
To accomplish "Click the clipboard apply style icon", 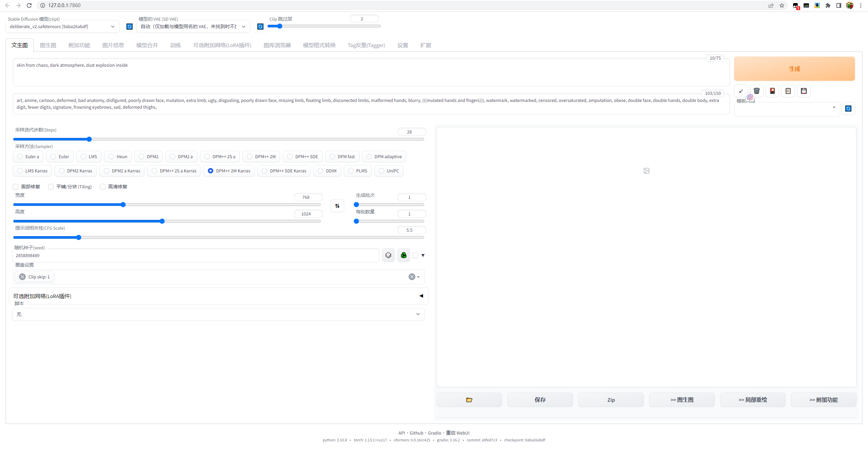I will (788, 91).
